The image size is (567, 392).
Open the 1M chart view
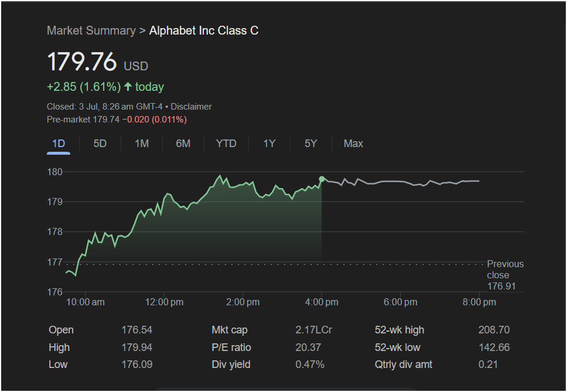click(x=142, y=144)
